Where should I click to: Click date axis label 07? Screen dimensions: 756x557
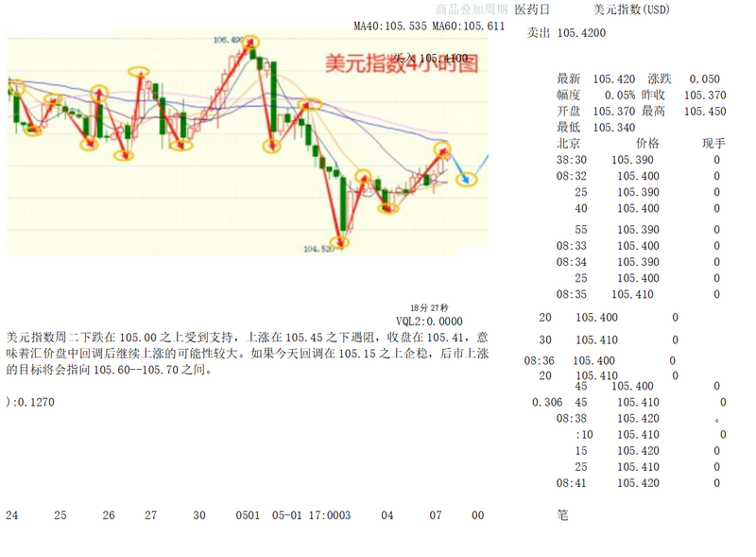(436, 515)
